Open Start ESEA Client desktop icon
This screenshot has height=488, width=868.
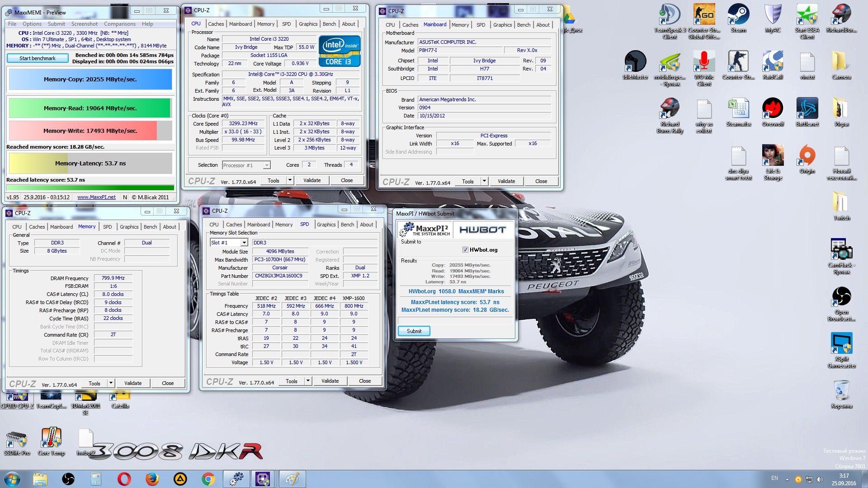[807, 20]
